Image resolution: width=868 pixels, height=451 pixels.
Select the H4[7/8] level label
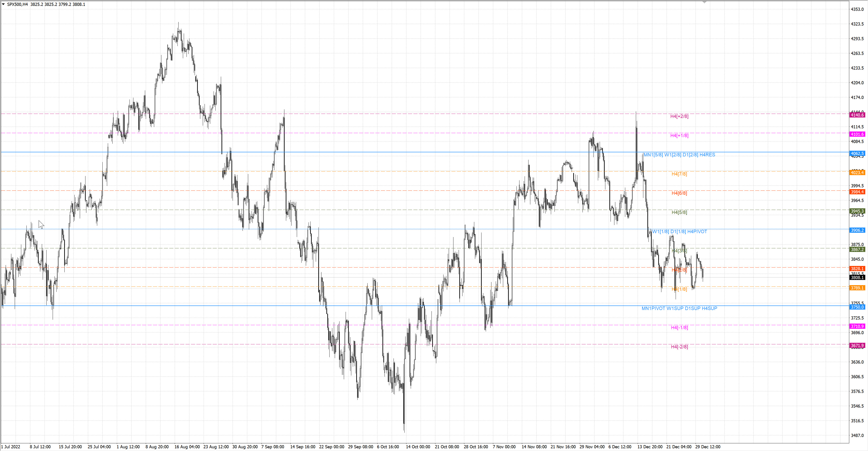(679, 174)
